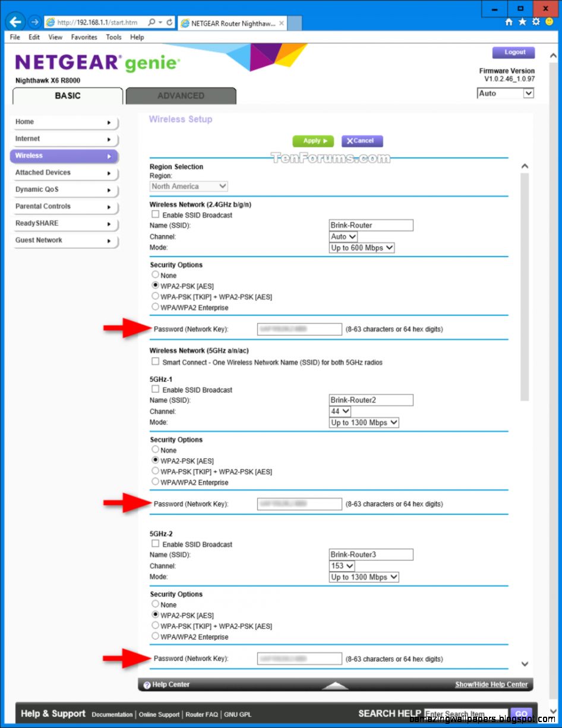562x728 pixels.
Task: Switch to the BASIC tab
Action: (x=68, y=96)
